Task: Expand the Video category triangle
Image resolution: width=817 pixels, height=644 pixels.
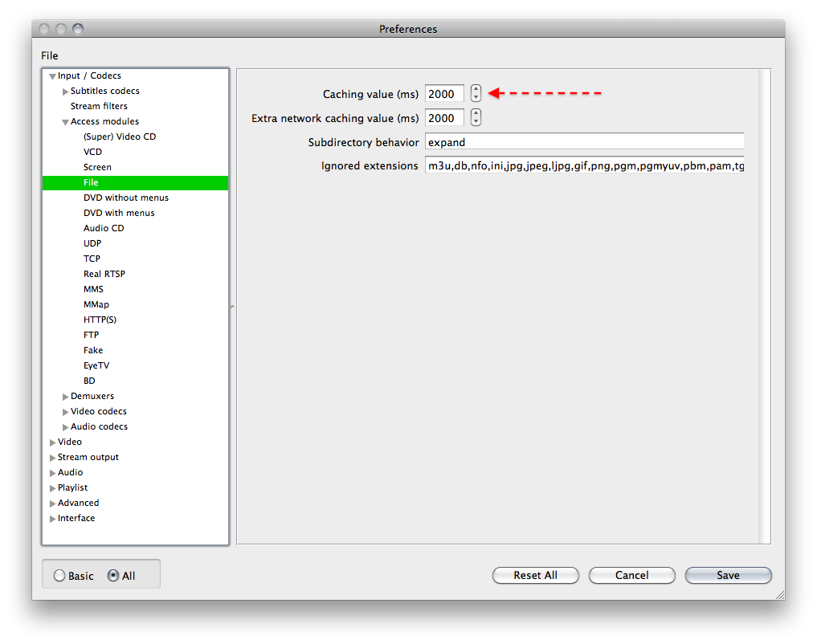Action: [52, 442]
